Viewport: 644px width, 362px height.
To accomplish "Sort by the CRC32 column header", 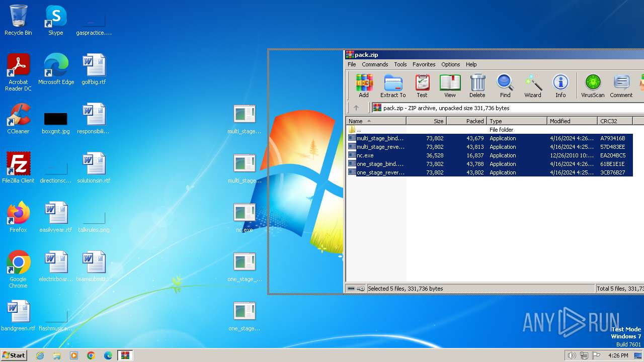I will point(615,121).
